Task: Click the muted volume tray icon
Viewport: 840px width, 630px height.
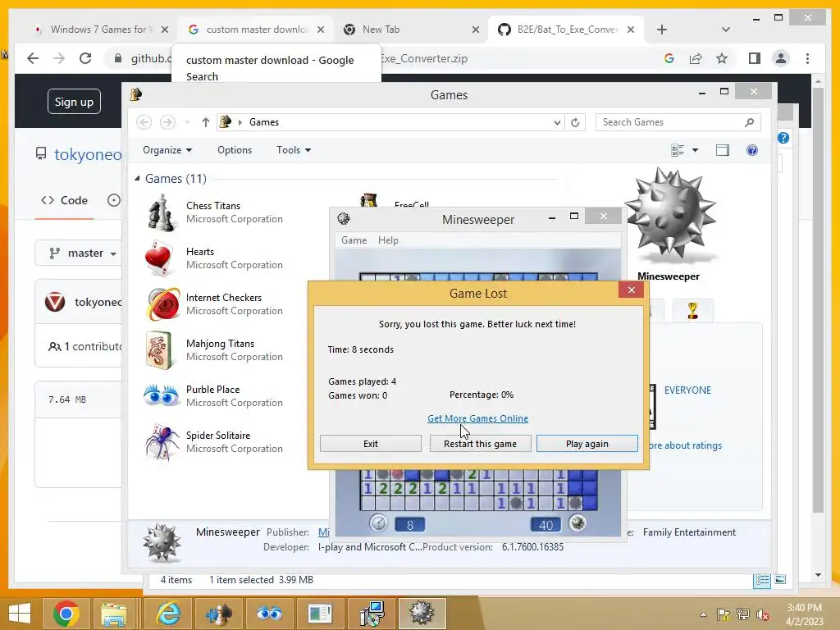Action: [x=762, y=614]
